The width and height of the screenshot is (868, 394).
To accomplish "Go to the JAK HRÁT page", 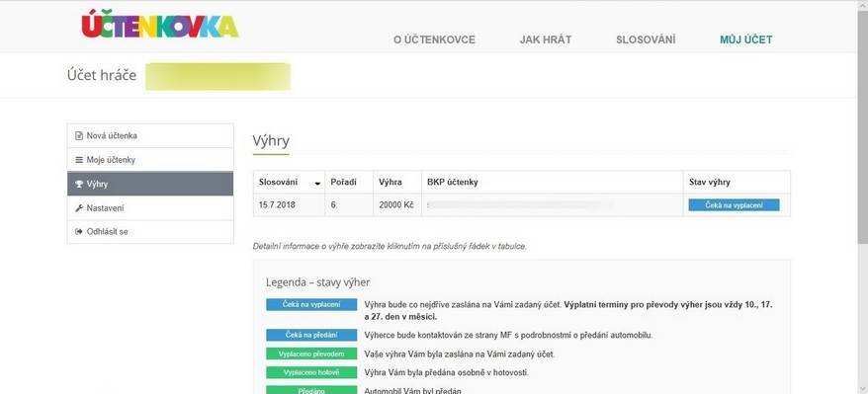I will pyautogui.click(x=546, y=39).
